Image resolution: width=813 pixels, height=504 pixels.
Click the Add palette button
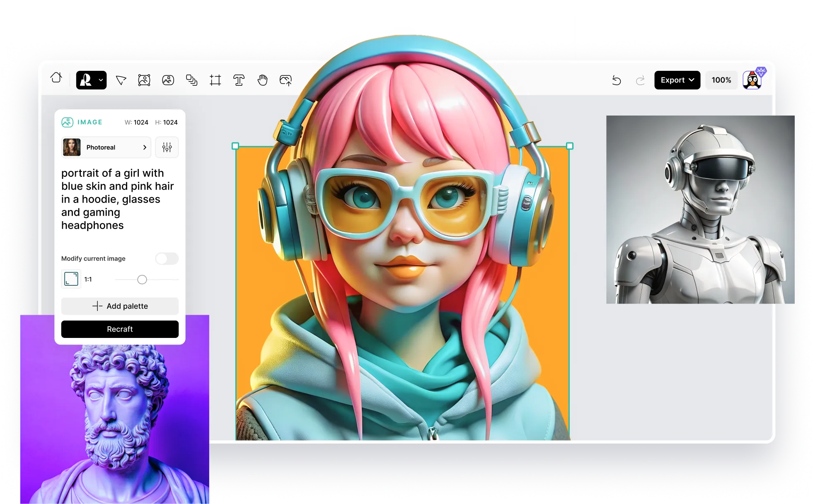pyautogui.click(x=120, y=306)
